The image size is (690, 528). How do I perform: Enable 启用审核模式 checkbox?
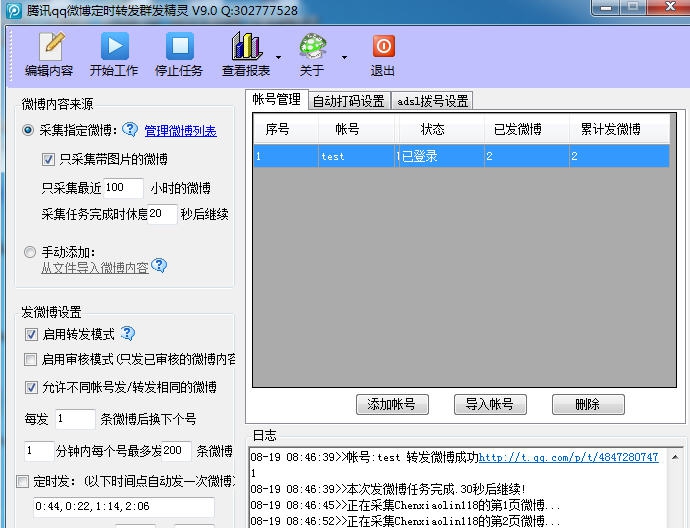(x=30, y=359)
